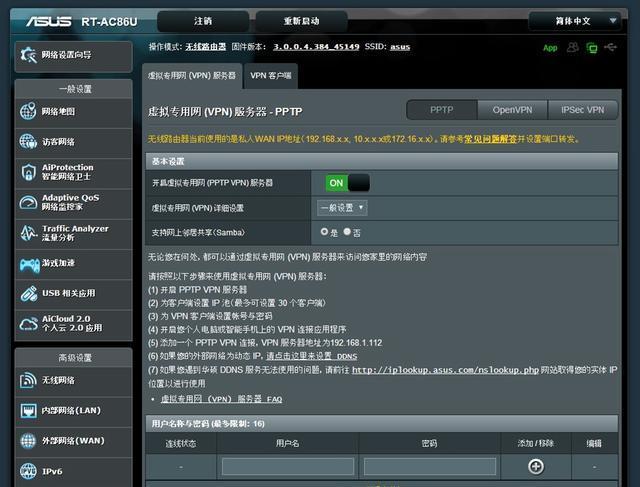
Task: Open the 无线路由器 operation mode link
Action: tap(205, 47)
